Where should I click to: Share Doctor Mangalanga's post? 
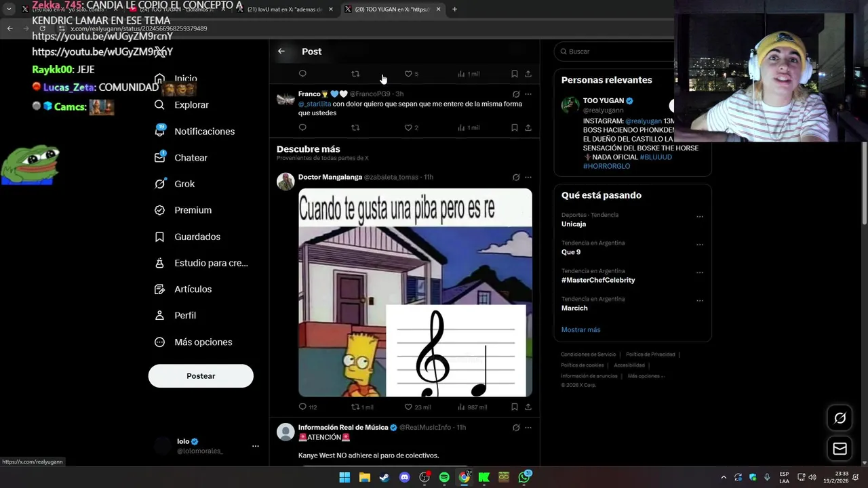click(528, 407)
